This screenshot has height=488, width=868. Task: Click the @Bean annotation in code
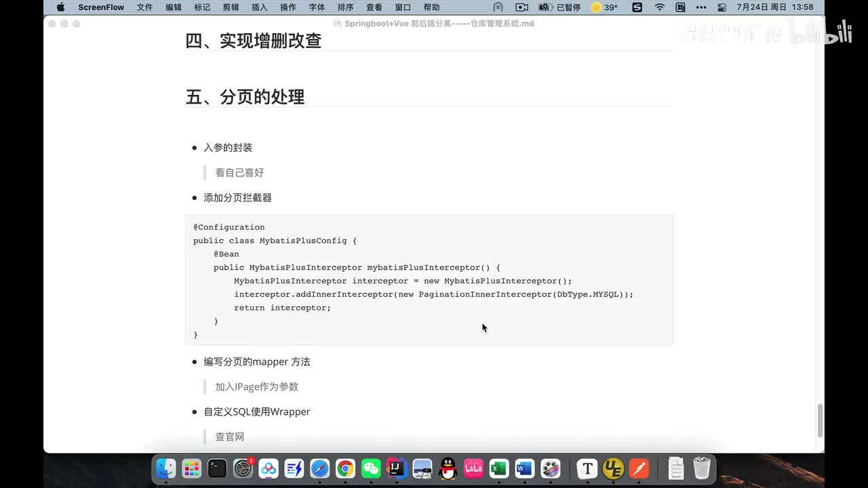(226, 254)
